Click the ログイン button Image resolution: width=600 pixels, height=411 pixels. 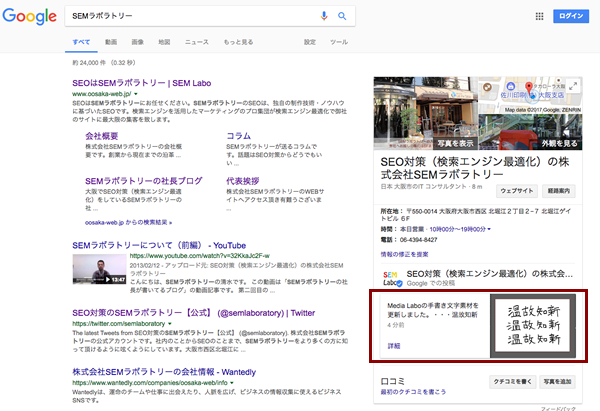tap(571, 16)
